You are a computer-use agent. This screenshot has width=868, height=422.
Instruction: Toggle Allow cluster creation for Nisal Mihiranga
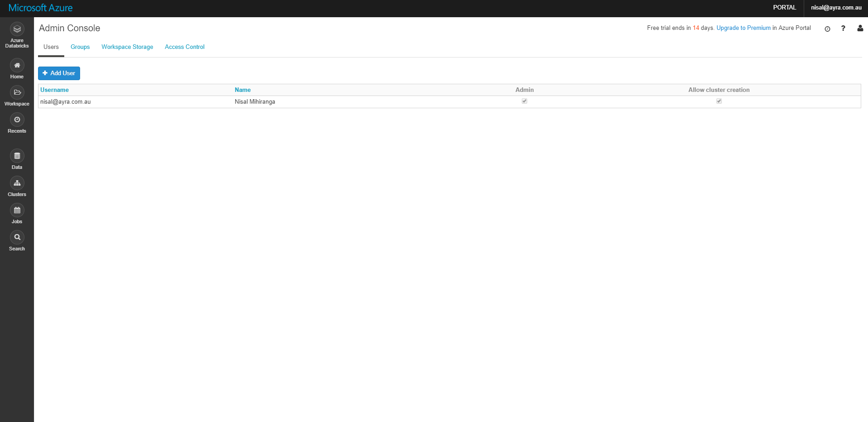(719, 101)
